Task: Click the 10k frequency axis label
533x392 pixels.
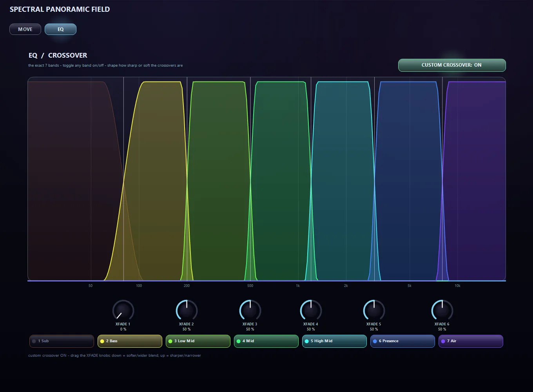Action: pyautogui.click(x=457, y=286)
